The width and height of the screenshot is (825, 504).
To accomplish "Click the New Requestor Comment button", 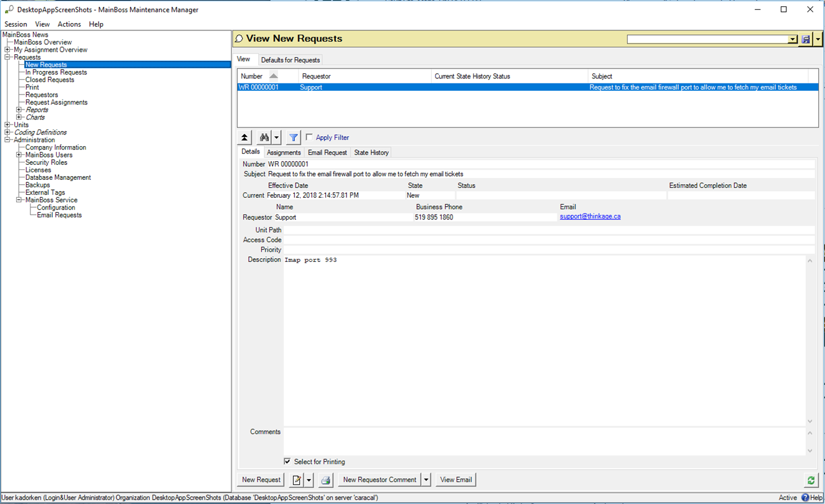I will pos(380,480).
